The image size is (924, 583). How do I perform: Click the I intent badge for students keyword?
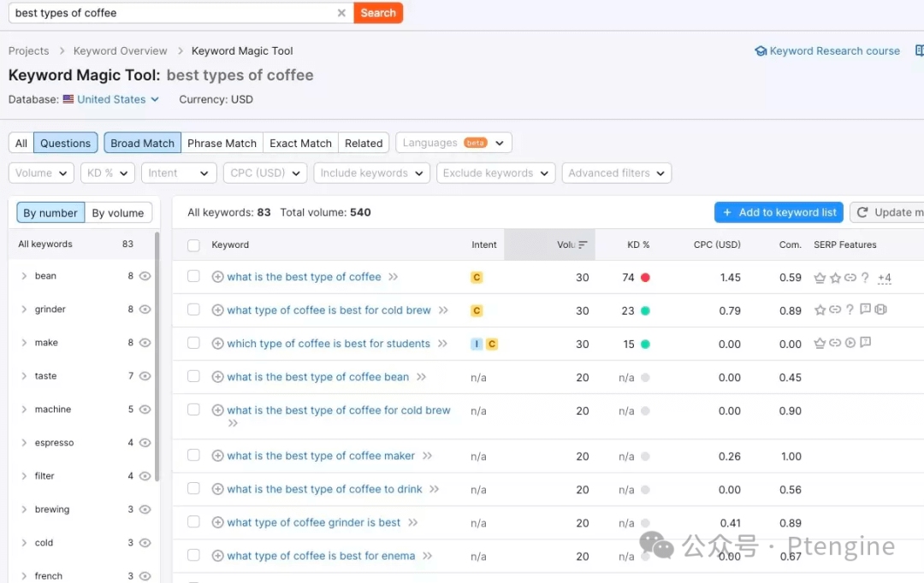click(x=477, y=344)
